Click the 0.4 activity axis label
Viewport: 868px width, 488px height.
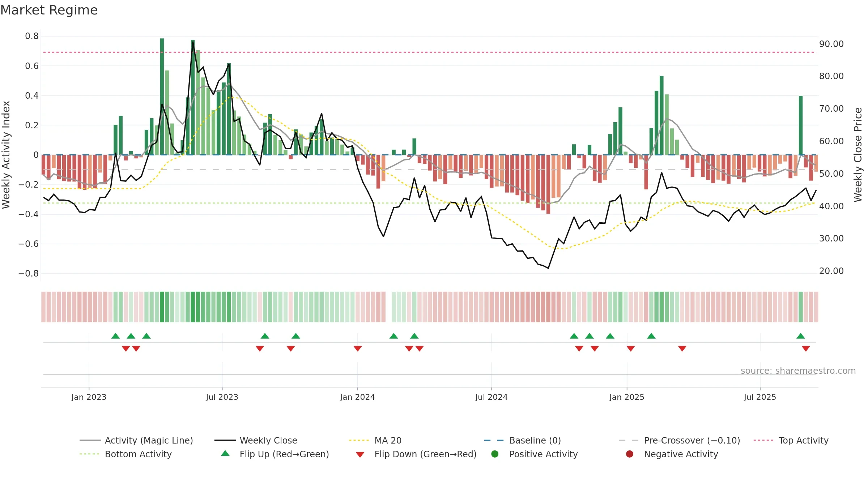click(32, 95)
